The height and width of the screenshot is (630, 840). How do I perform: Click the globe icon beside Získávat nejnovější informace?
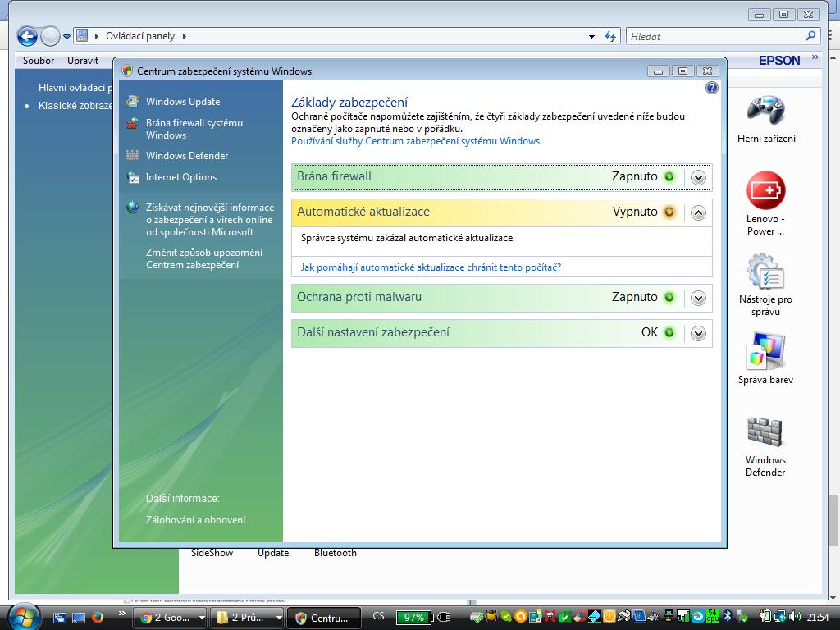click(x=132, y=208)
